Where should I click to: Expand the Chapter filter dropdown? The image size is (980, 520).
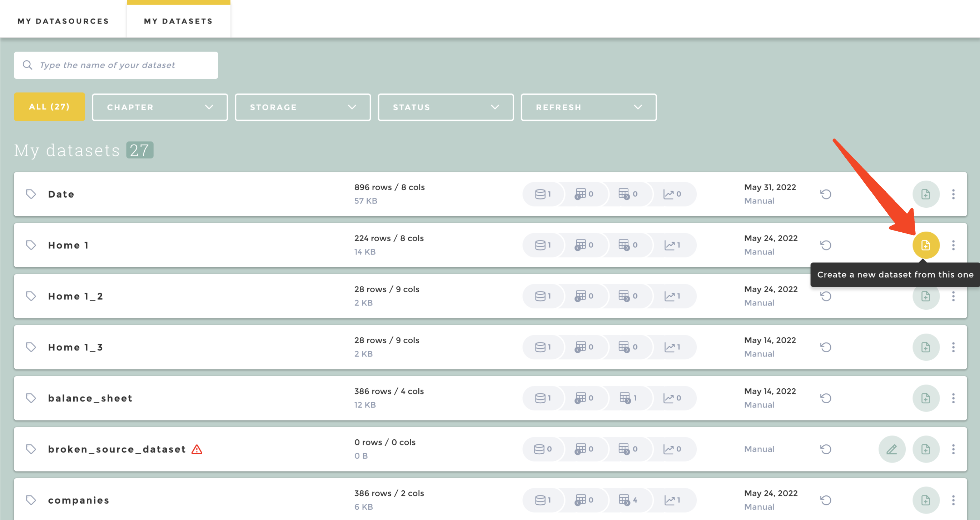160,107
